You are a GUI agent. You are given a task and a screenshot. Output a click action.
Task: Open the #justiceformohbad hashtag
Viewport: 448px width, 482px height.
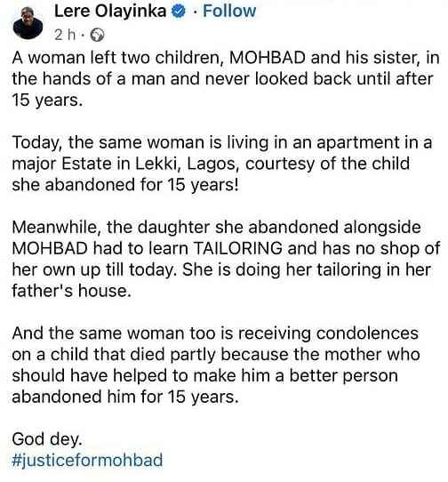click(x=87, y=460)
